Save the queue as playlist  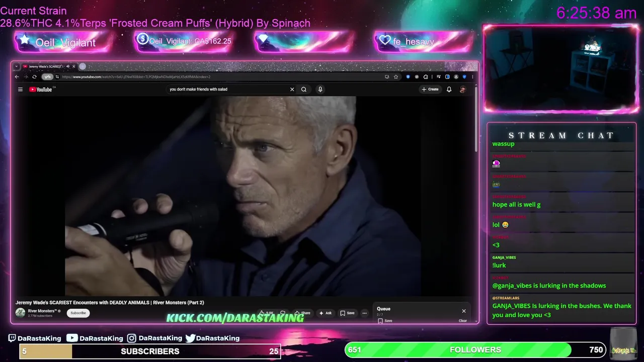385,320
